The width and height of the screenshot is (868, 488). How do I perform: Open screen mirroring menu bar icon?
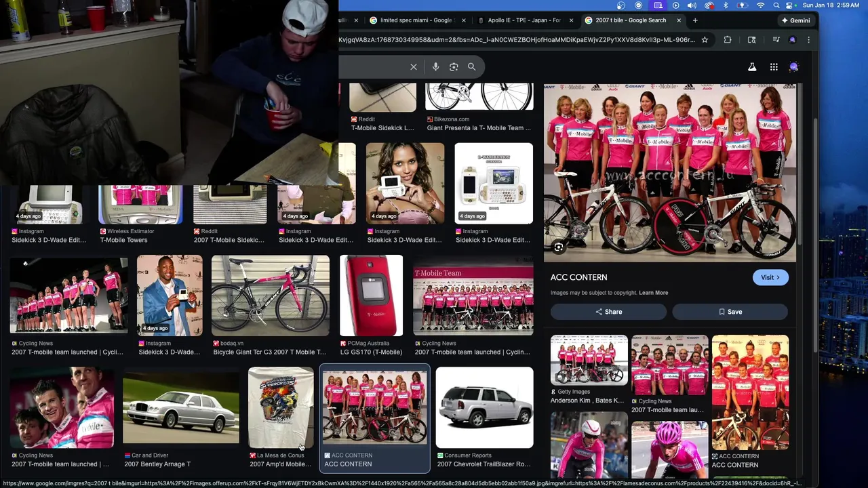[658, 5]
